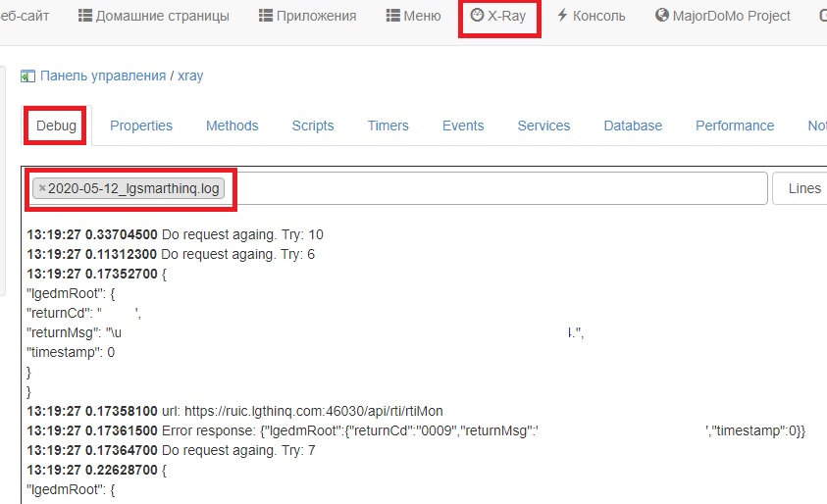Click the 'Error response' log line
The width and height of the screenshot is (827, 504).
pos(417,430)
